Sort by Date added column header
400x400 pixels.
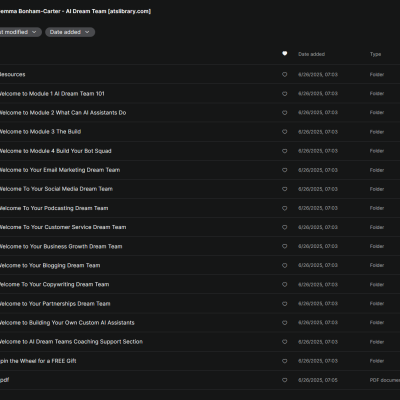click(x=311, y=54)
